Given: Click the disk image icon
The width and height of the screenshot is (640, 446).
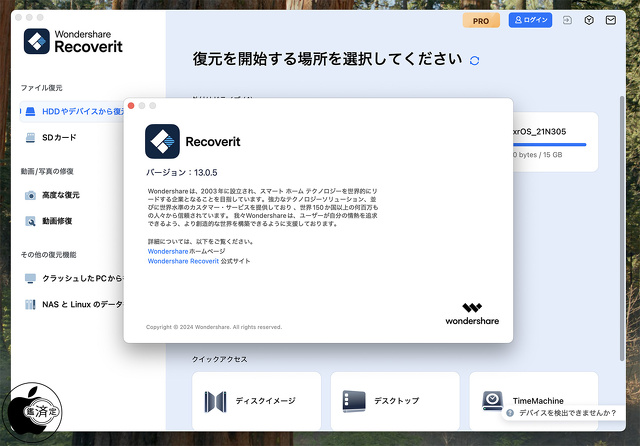Looking at the screenshot, I should [216, 402].
